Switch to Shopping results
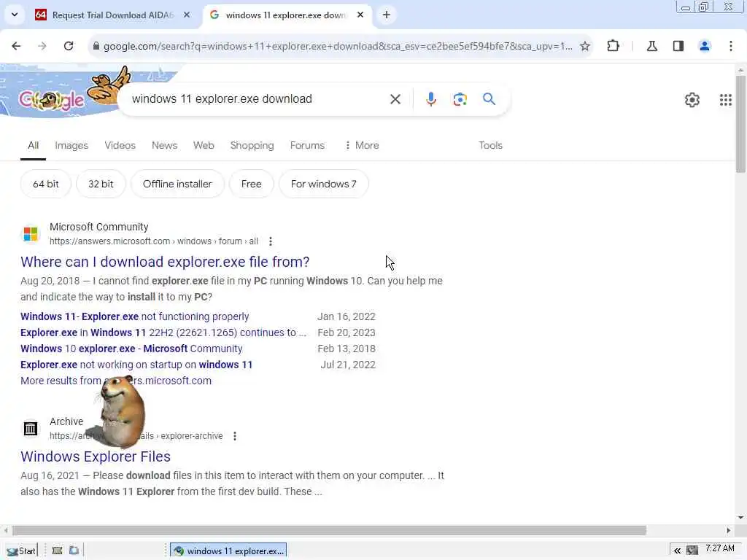 click(x=252, y=145)
